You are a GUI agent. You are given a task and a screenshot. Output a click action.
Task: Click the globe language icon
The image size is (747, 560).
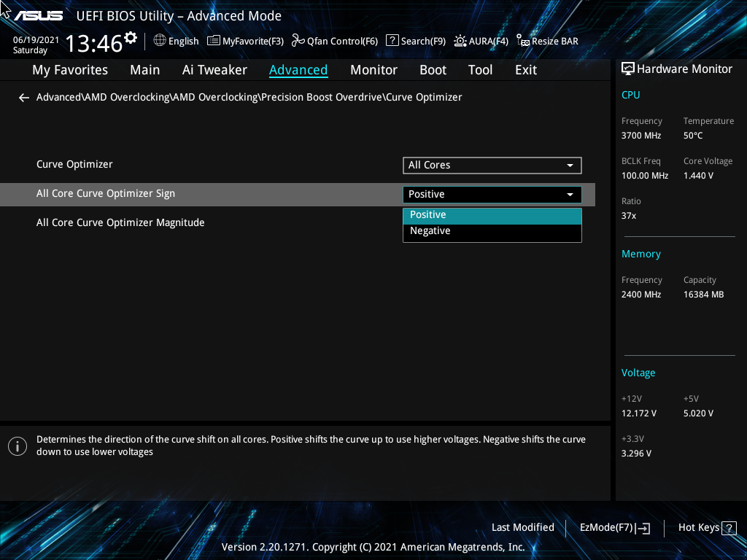[x=160, y=40]
